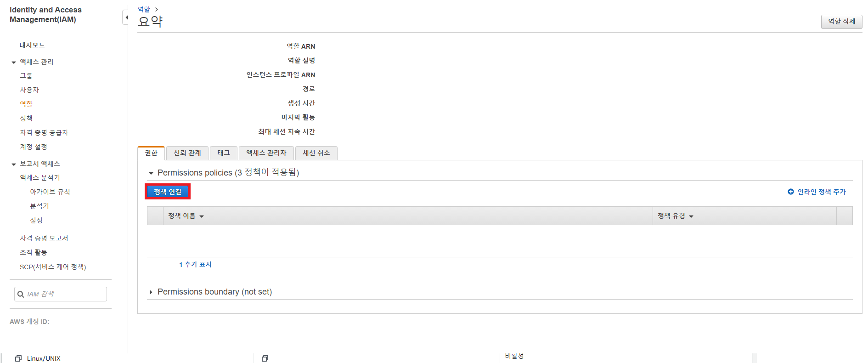868x363 pixels.
Task: Open 사용자 in the sidebar
Action: pyautogui.click(x=29, y=90)
